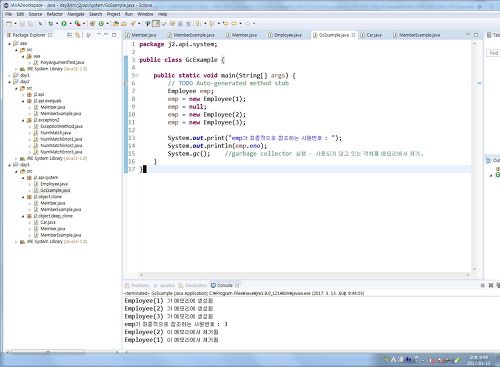Screen dimensions: 500x367
Task: Expand the day1 project node
Action: tap(9, 75)
